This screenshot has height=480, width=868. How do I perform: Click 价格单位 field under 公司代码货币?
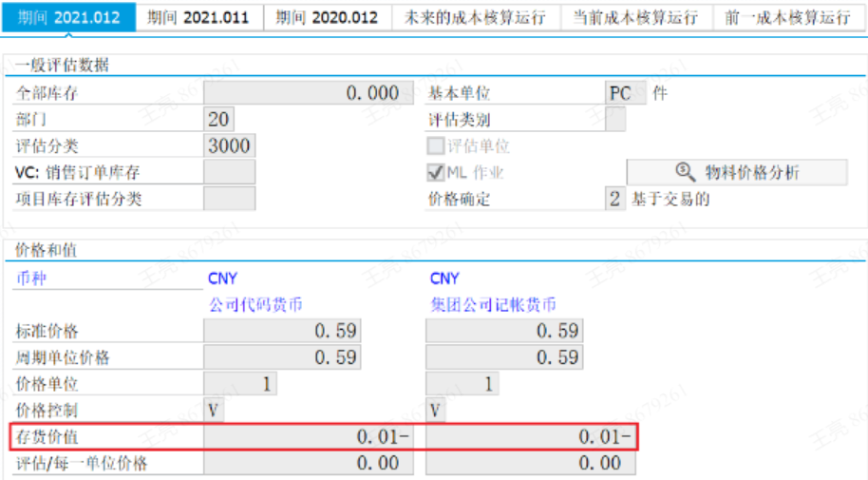(240, 384)
